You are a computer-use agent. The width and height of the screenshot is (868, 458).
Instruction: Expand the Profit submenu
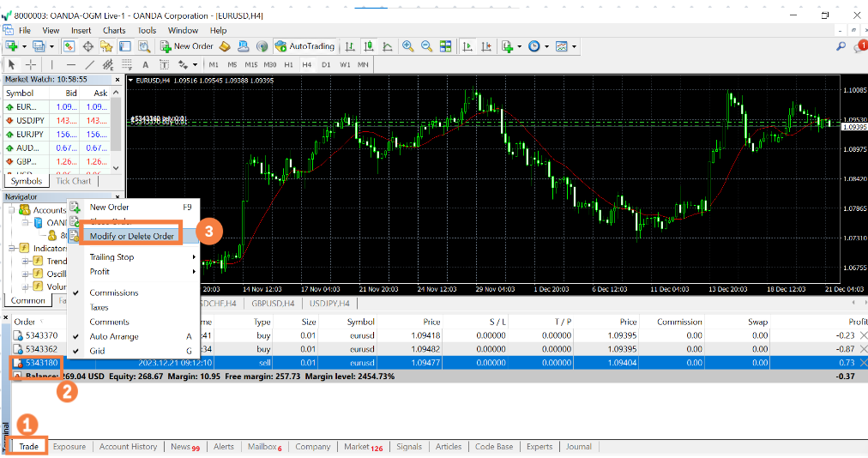point(100,272)
